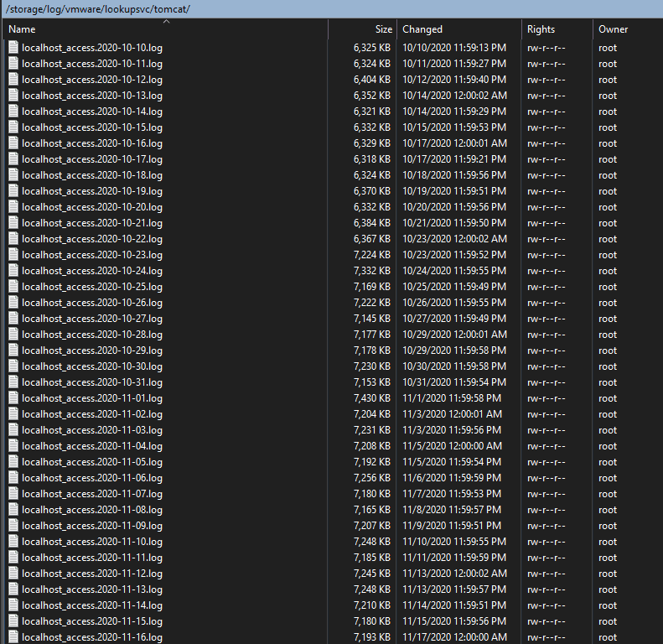The width and height of the screenshot is (663, 644).
Task: Click the file icon for localhost_access.2020-10-28.log
Action: click(13, 335)
